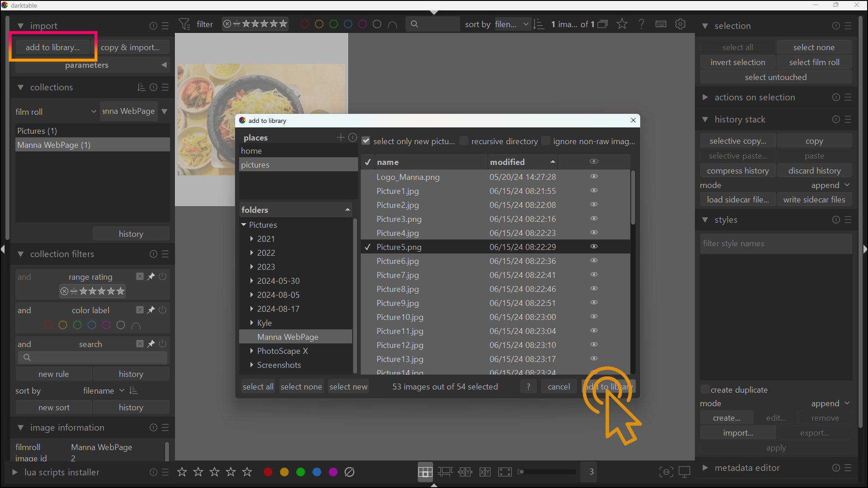Open global preferences gear icon

coord(680,24)
